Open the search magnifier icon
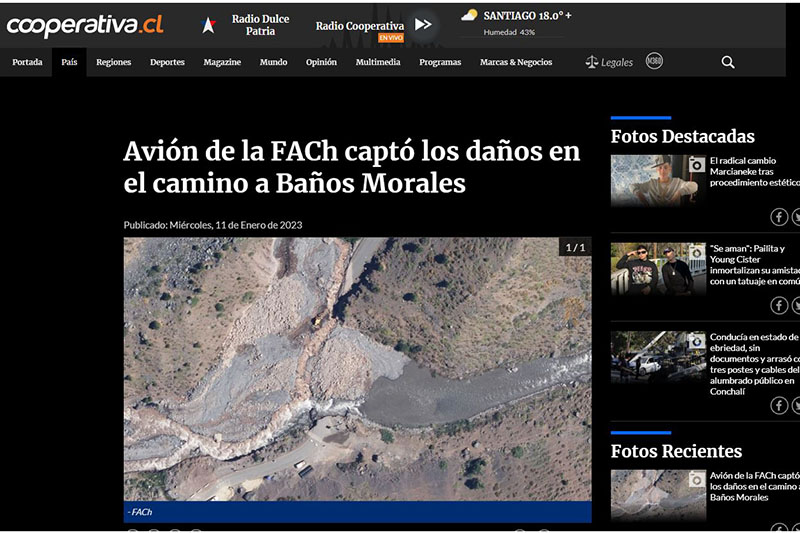The height and width of the screenshot is (533, 800). pos(728,62)
